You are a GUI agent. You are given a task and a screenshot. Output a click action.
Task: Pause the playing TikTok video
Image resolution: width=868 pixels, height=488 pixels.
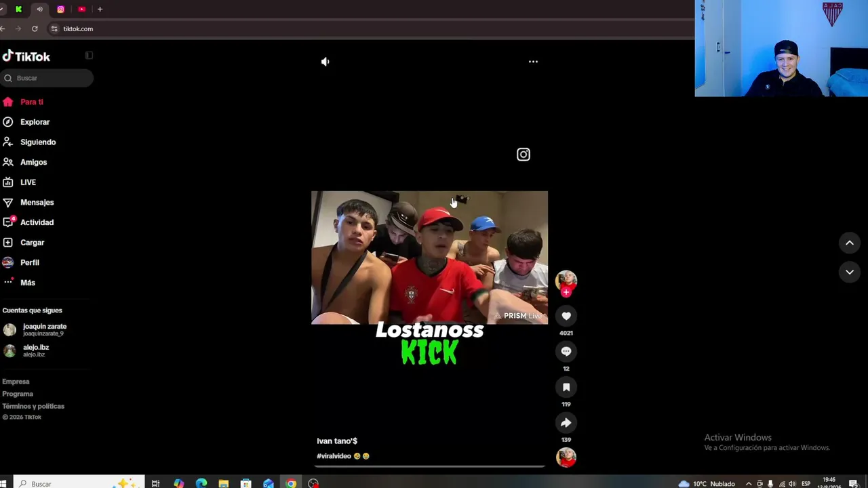coord(429,258)
